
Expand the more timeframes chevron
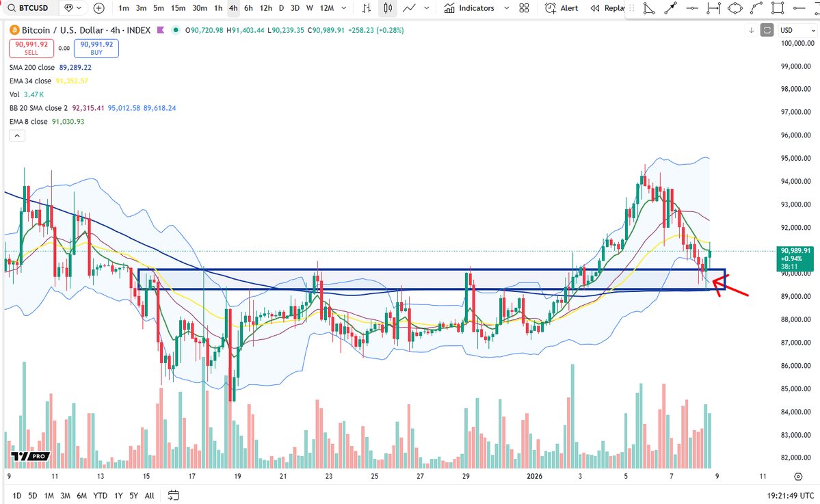(343, 8)
